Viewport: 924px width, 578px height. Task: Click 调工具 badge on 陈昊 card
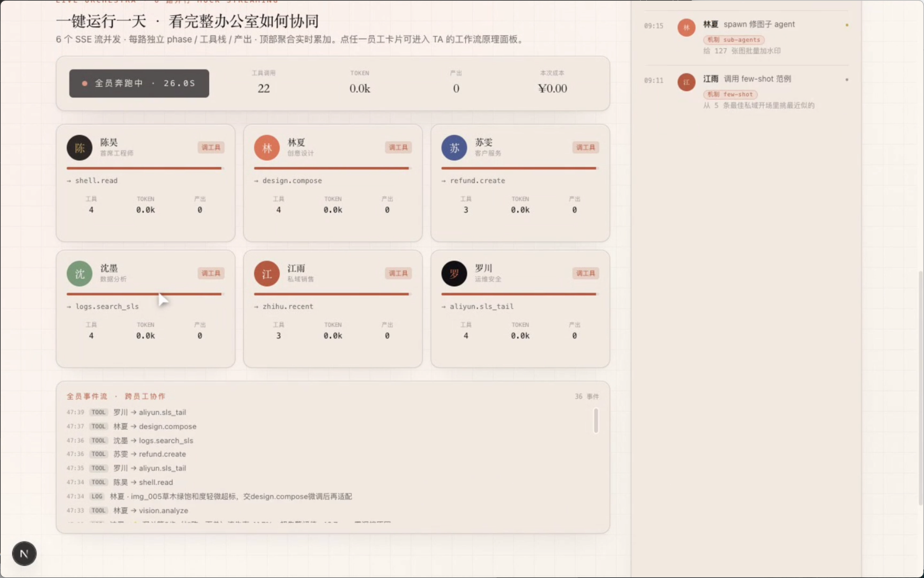[211, 148]
